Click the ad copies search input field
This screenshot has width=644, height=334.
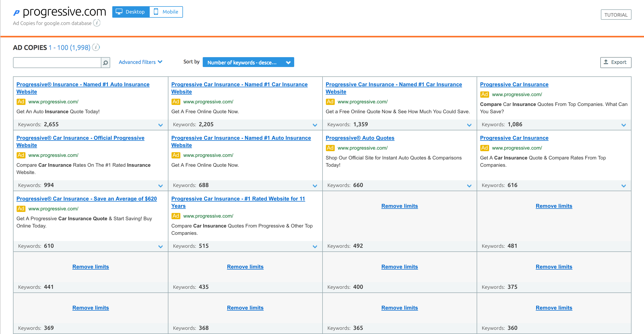(57, 63)
